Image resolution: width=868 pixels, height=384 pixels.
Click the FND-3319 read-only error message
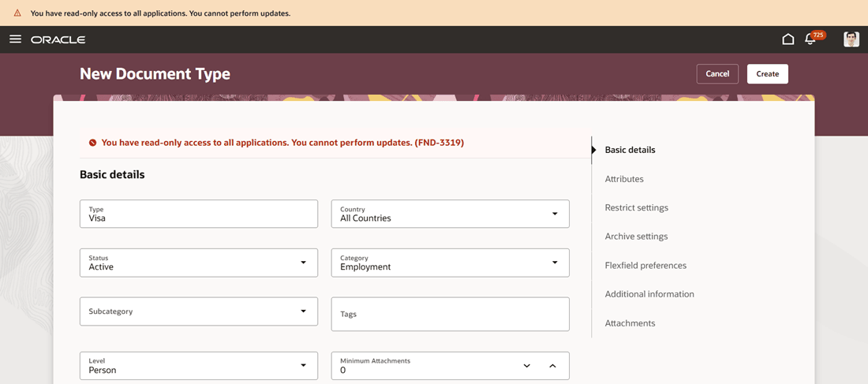282,143
